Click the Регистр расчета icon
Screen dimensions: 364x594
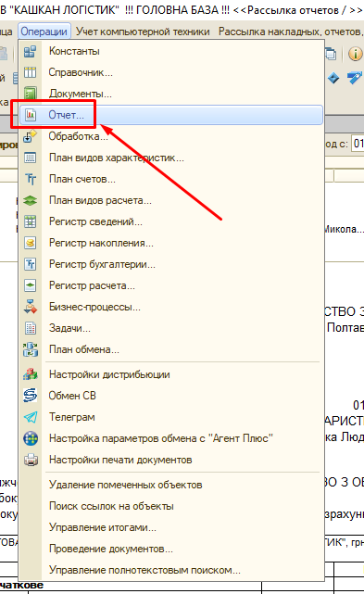tap(31, 285)
